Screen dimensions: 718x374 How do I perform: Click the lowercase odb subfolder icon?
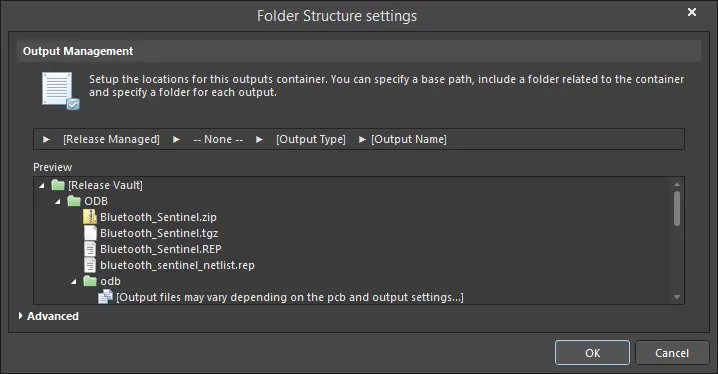(x=90, y=281)
